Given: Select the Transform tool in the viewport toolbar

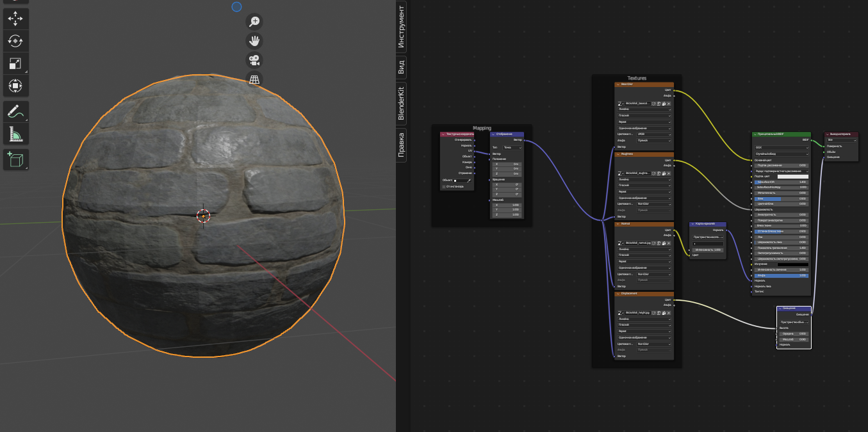Looking at the screenshot, I should point(15,85).
